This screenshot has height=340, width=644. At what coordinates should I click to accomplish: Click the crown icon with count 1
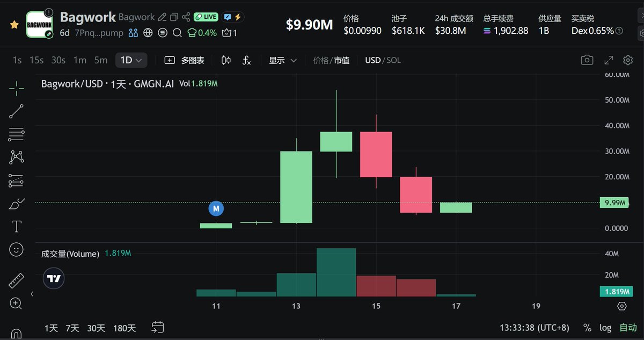tap(229, 33)
